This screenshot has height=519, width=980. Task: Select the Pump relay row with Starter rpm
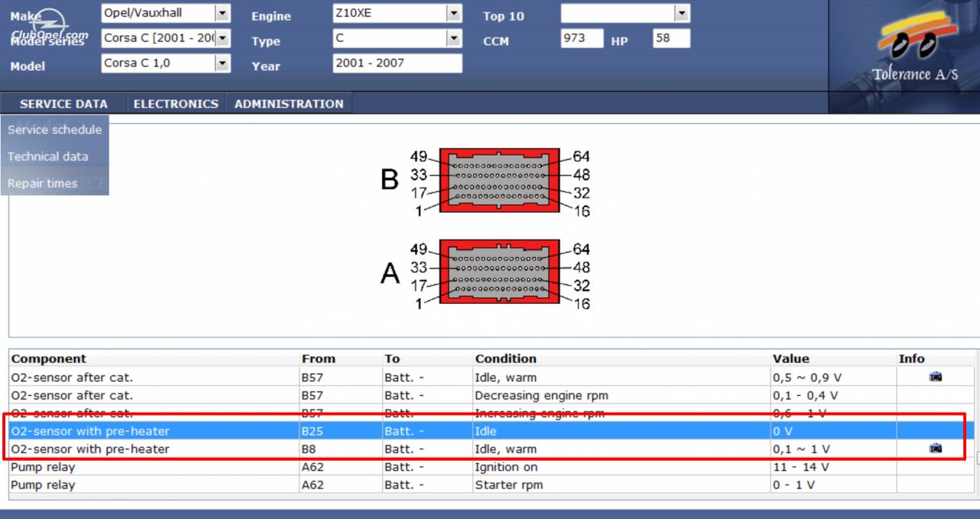point(492,485)
